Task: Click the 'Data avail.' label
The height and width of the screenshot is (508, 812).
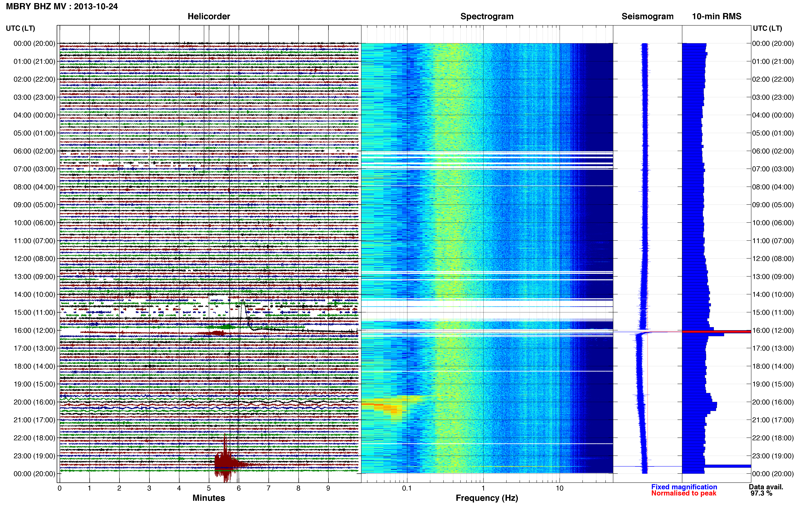Action: click(766, 487)
